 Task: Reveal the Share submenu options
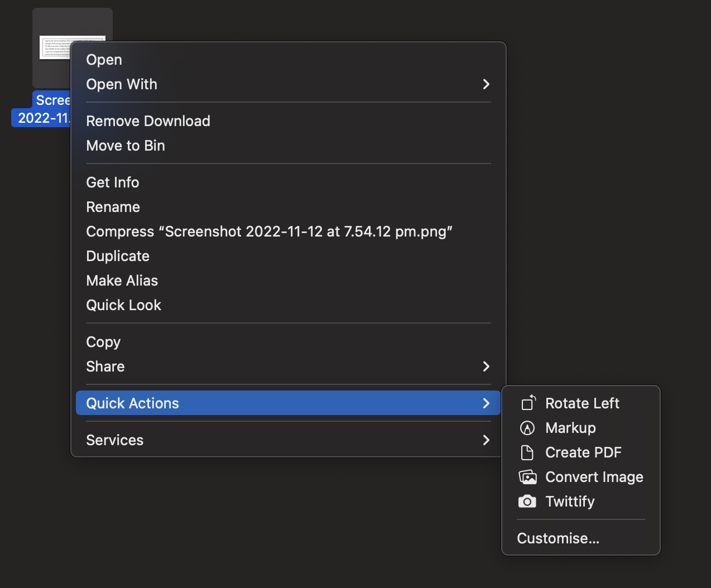coord(105,367)
